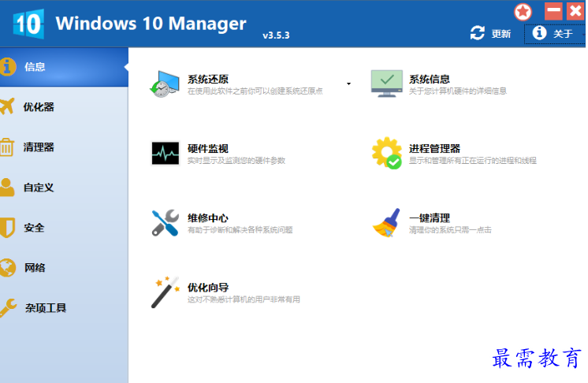This screenshot has width=588, height=383.
Task: Launch 硬件监视 title link
Action: point(208,148)
